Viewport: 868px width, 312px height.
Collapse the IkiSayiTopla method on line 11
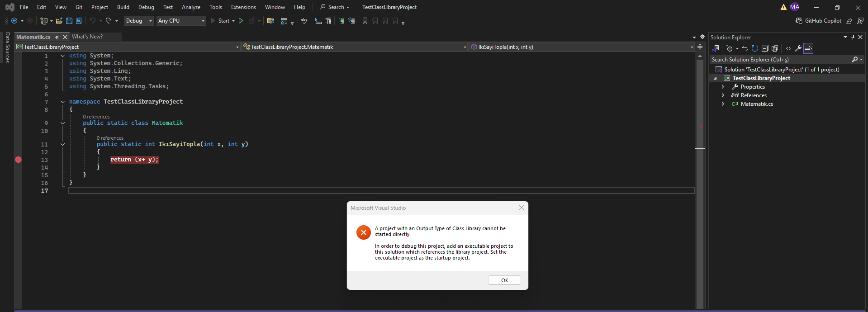pos(62,144)
